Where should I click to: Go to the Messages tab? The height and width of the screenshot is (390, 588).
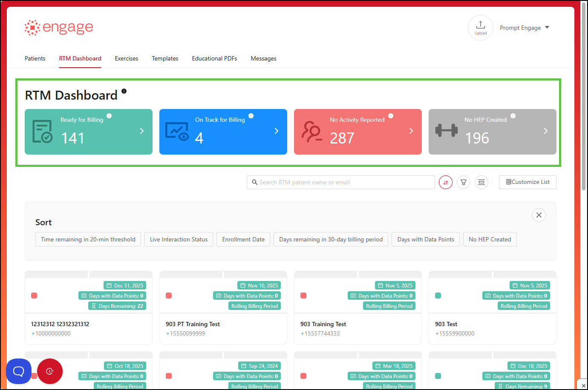263,58
